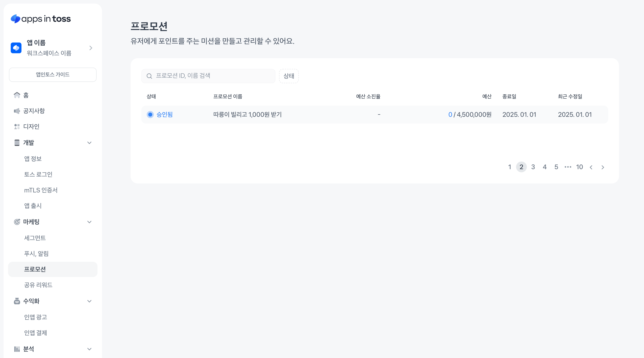
Task: Click the next page arrow
Action: pos(603,167)
